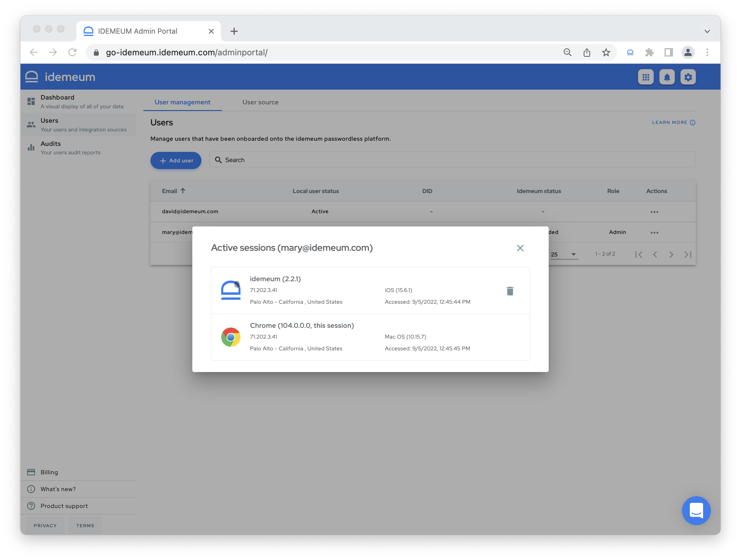
Task: Sort by Email column header
Action: [173, 191]
